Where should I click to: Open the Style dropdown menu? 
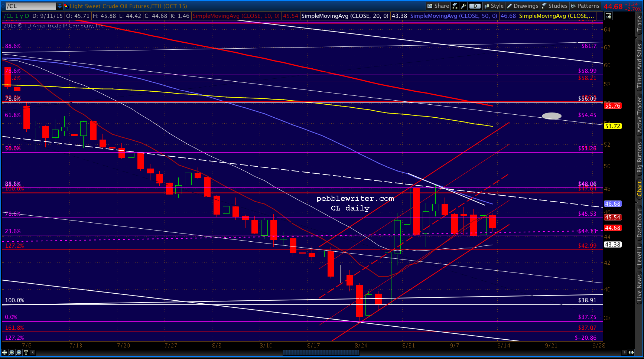(x=494, y=6)
